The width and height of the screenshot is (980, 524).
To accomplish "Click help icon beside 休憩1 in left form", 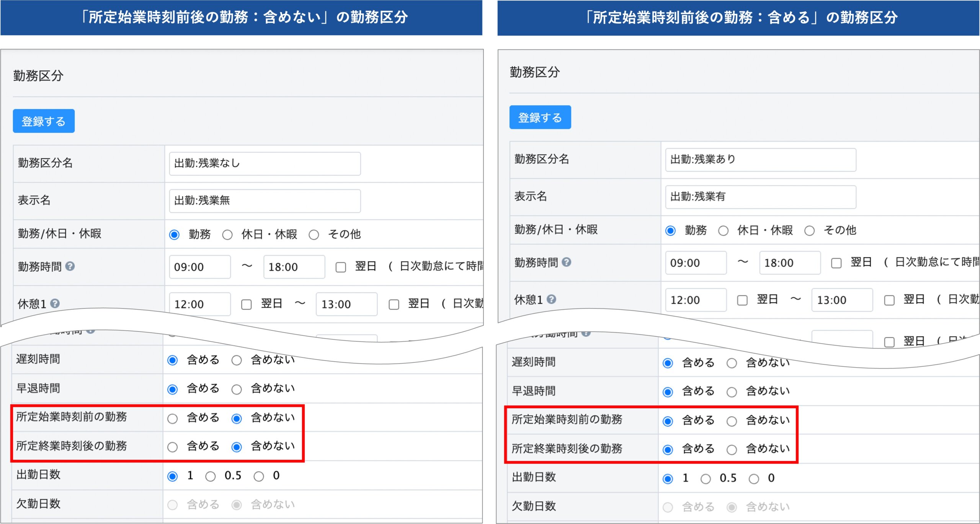I will point(55,304).
